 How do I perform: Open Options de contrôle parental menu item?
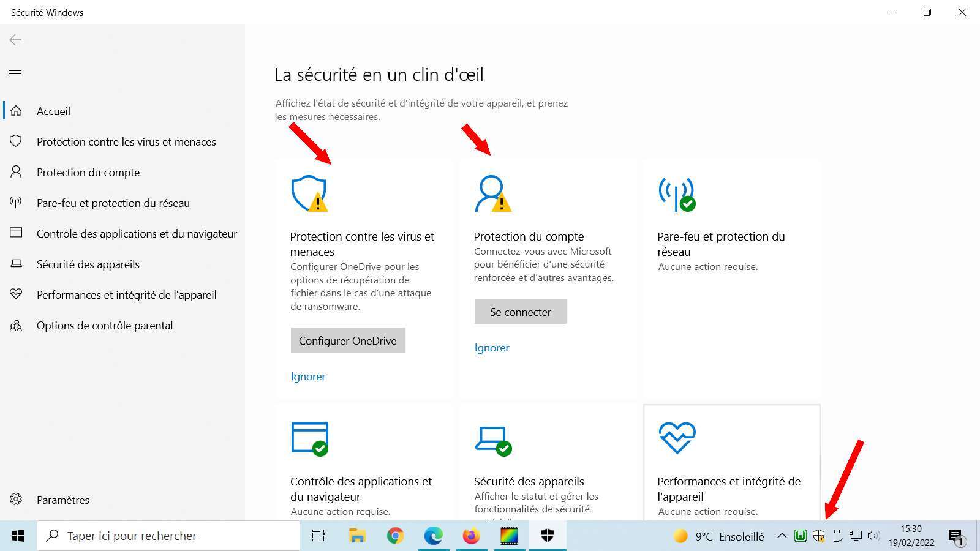tap(105, 325)
